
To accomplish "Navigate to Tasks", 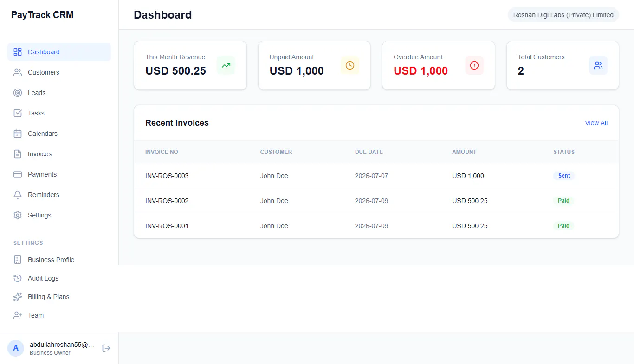I will coord(59,113).
